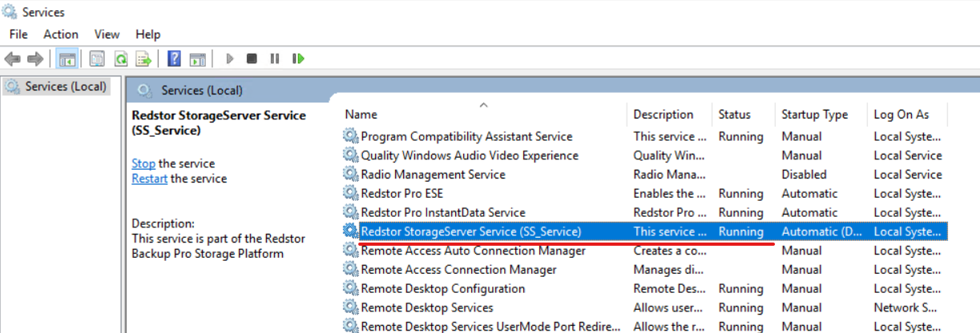Select Services (Local) in console tree
This screenshot has width=980, height=333.
click(x=66, y=86)
